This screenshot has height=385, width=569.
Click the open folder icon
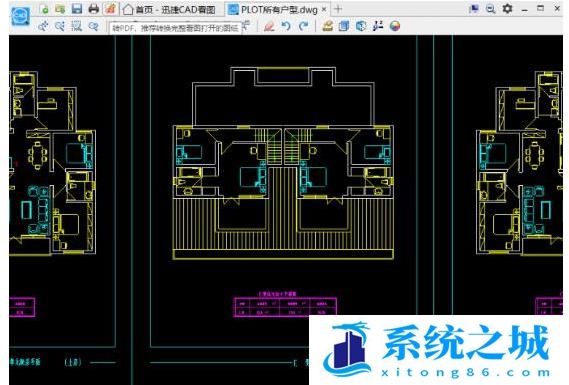point(60,9)
